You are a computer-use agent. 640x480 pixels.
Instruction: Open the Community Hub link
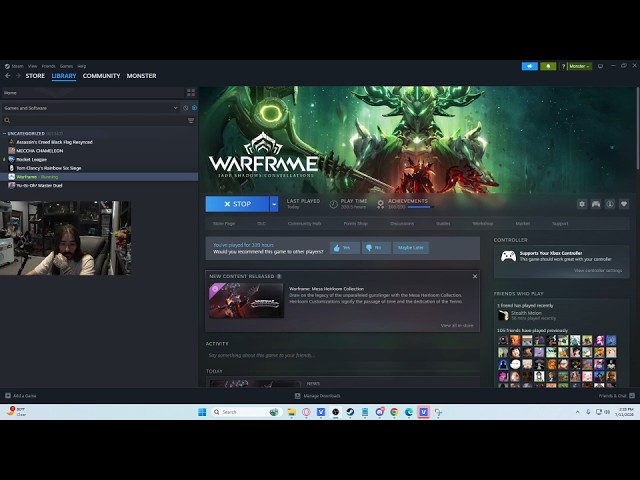tap(304, 224)
